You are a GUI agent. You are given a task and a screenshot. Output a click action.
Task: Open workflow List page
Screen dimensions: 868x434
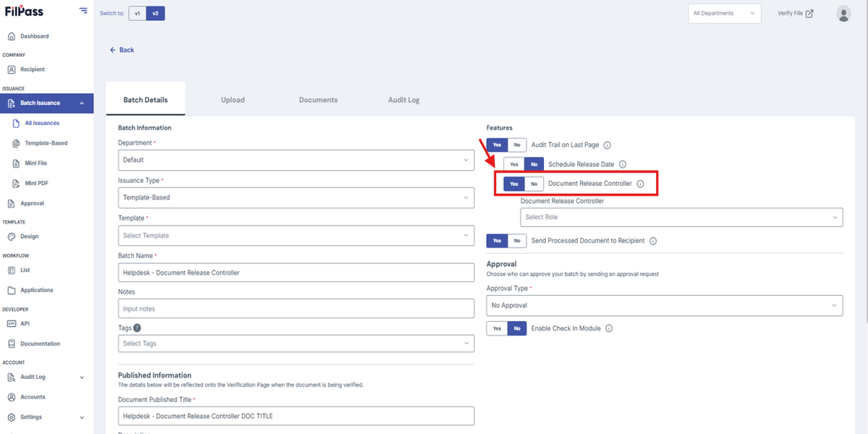[x=25, y=270]
